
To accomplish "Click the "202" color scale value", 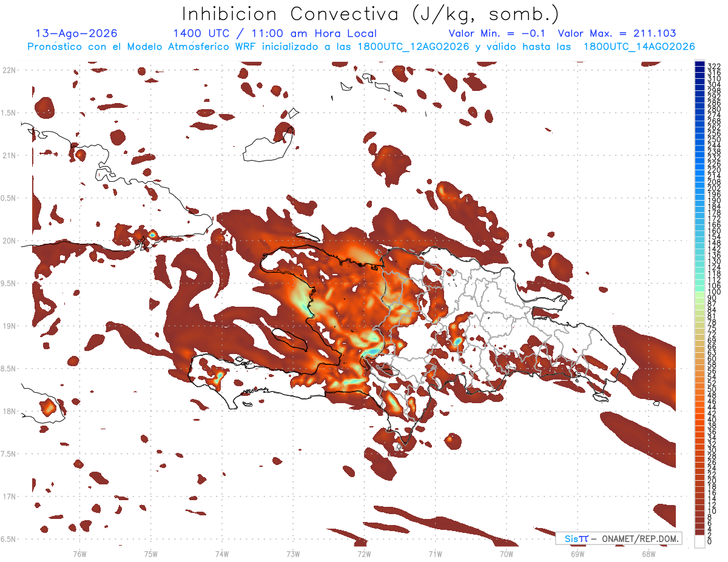I will 713,189.
